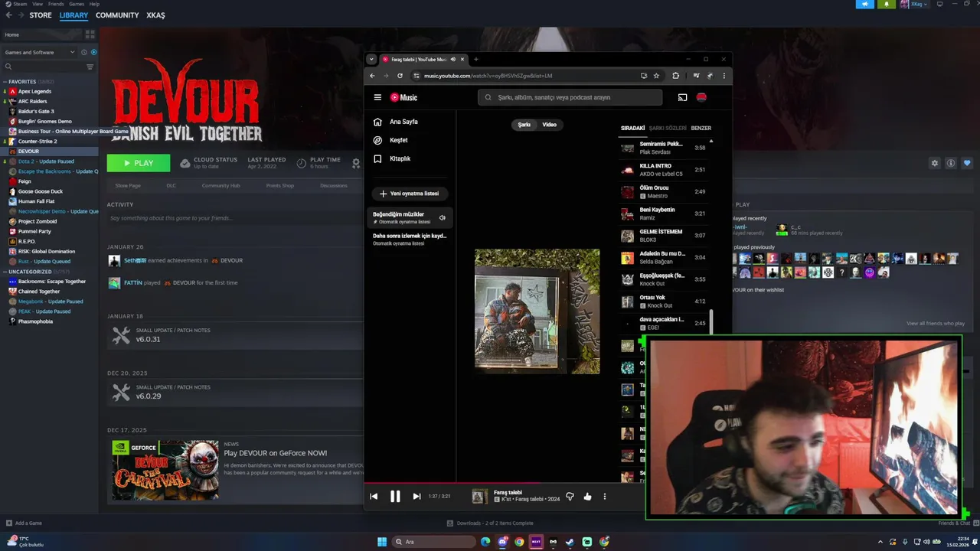980x551 pixels.
Task: Select Phasmophobia in library list
Action: click(35, 321)
